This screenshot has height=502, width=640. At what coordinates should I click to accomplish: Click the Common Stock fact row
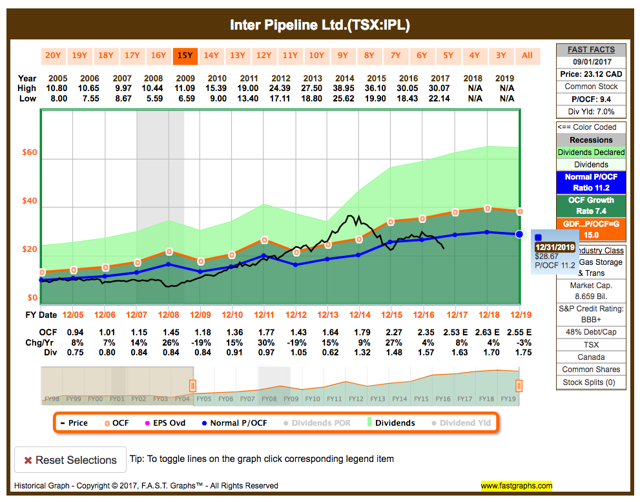pyautogui.click(x=591, y=87)
